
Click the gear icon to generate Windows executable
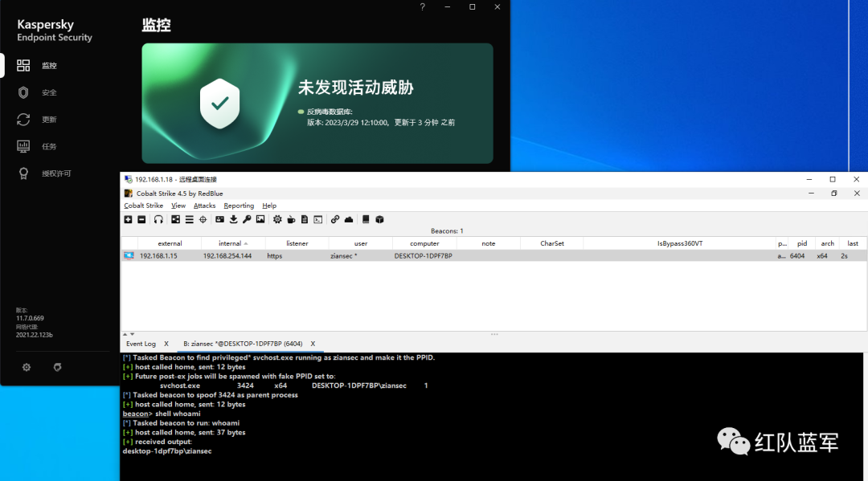point(277,219)
